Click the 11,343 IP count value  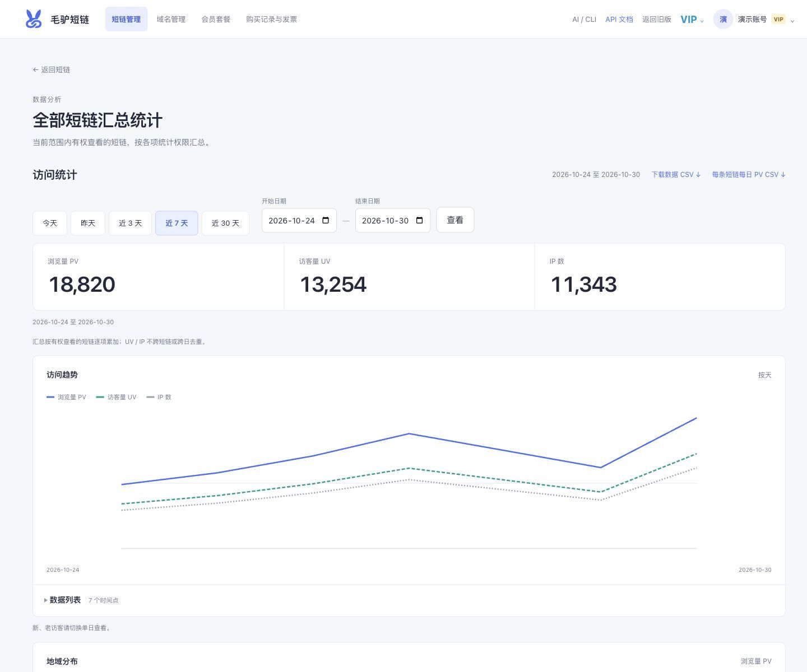click(583, 284)
